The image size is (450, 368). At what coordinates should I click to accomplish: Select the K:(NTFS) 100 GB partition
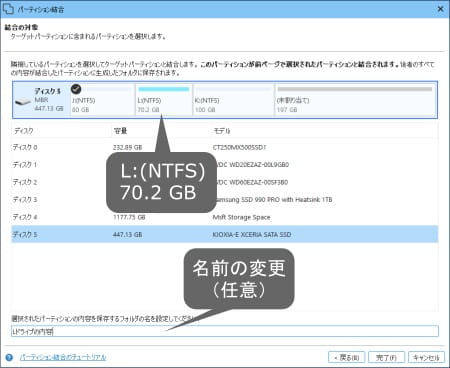(234, 99)
